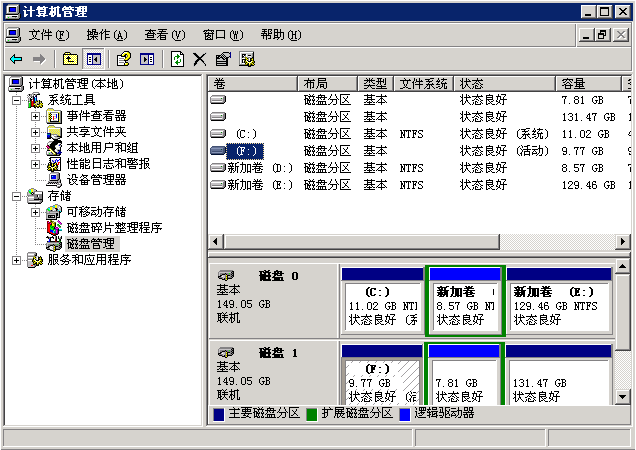The image size is (636, 450).
Task: Open the Properties toolbar icon
Action: tap(222, 59)
